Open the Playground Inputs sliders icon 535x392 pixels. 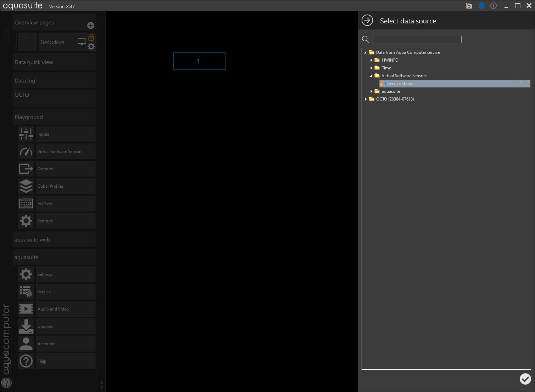(26, 134)
